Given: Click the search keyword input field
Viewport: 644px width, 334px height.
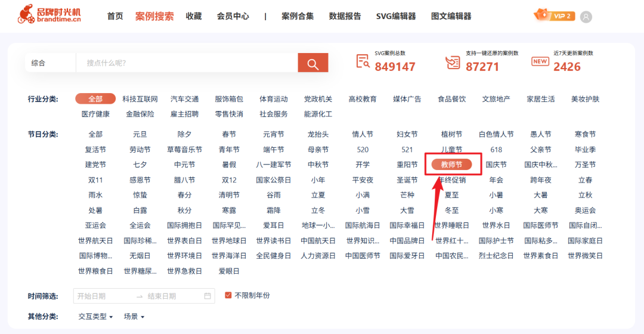Looking at the screenshot, I should pos(187,63).
